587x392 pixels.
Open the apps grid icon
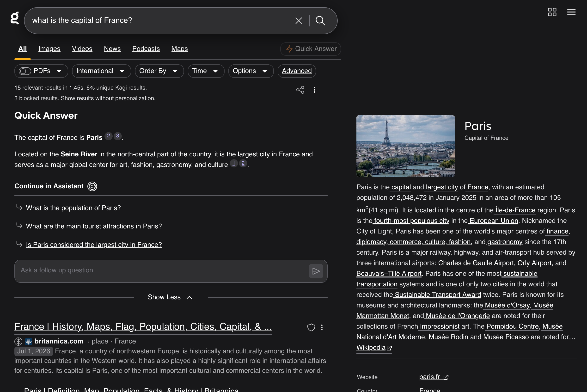click(552, 12)
